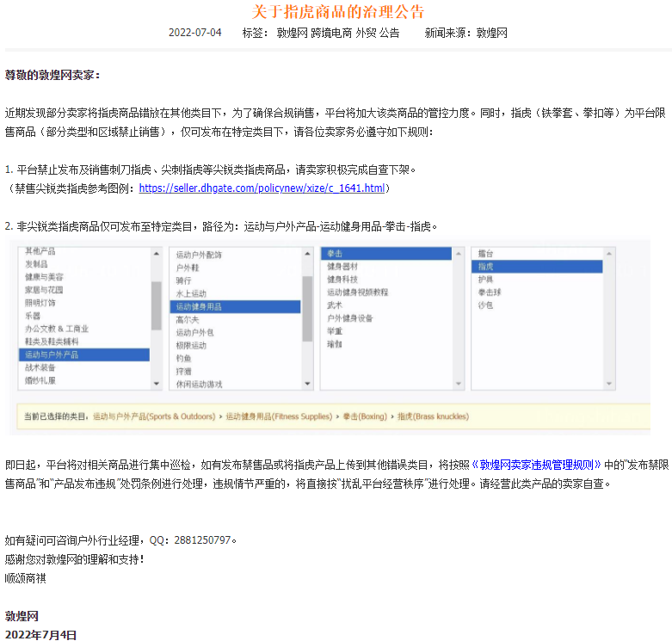Select 发制品 in the first category list
This screenshot has height=641, width=672.
[36, 264]
